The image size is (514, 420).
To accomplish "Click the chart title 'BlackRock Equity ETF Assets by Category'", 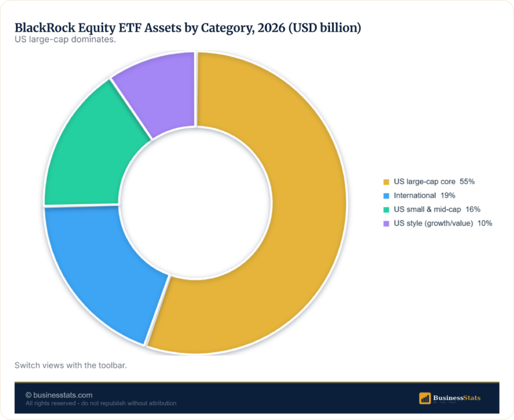I will pos(188,28).
